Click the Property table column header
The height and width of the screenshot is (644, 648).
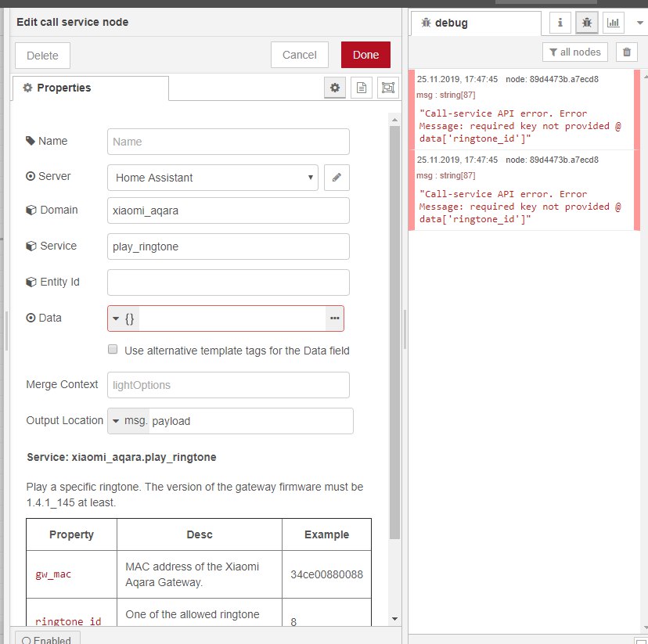click(x=71, y=534)
